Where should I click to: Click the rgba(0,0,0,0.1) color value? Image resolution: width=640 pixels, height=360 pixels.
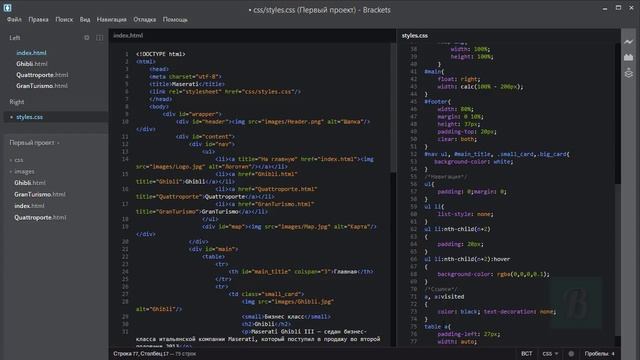click(x=522, y=274)
